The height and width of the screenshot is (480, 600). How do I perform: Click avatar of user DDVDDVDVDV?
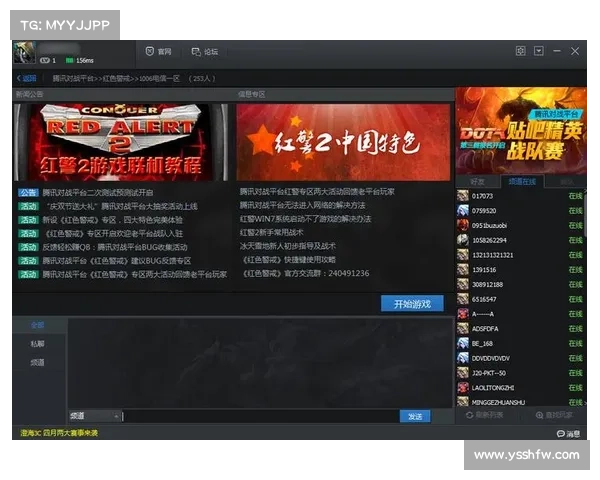point(463,358)
